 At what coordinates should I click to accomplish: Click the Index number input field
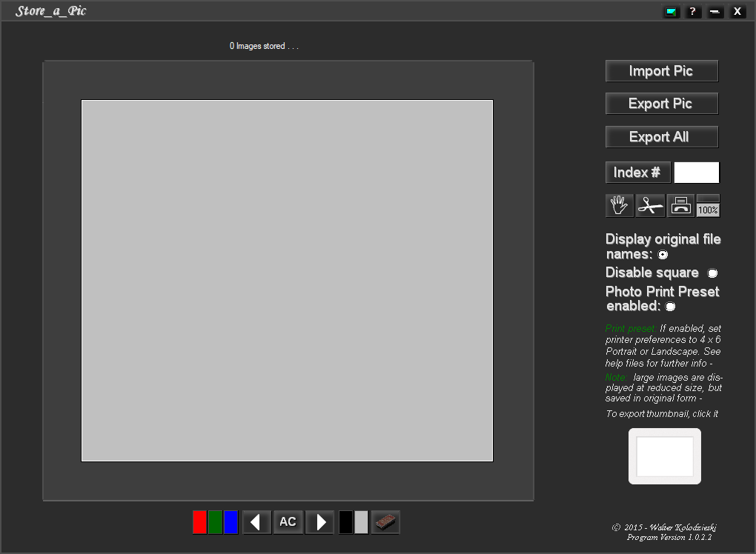[696, 173]
